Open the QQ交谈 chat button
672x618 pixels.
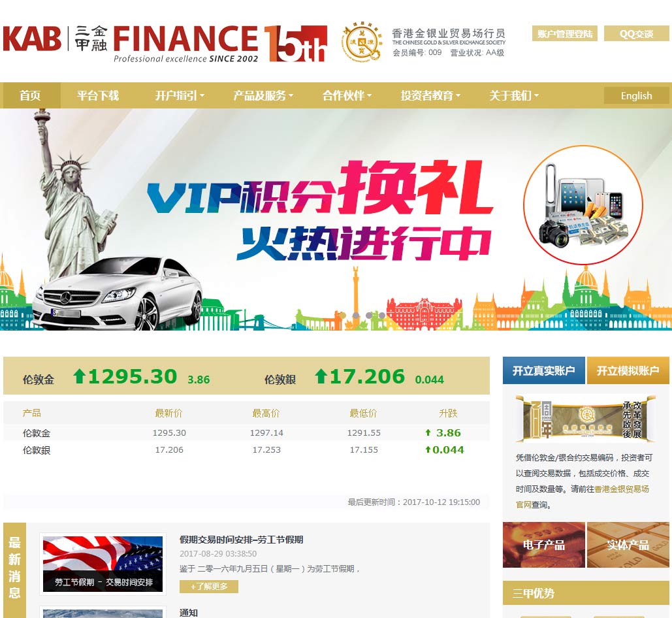coord(637,33)
